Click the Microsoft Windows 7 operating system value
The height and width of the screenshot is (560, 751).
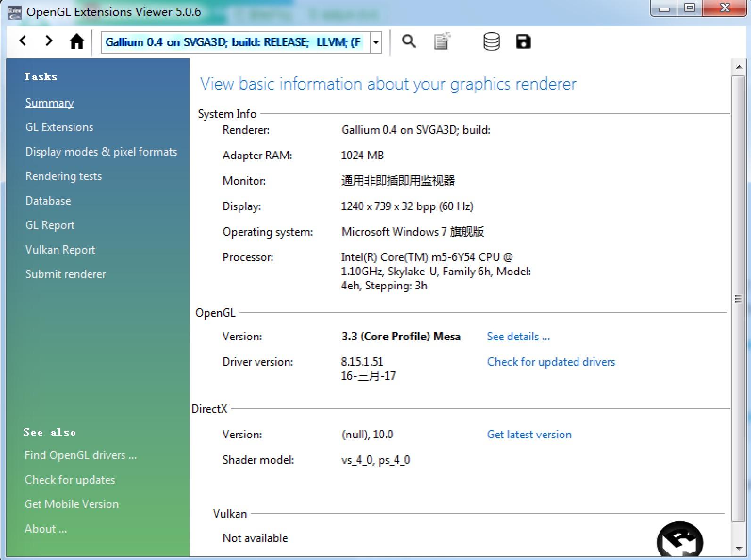pos(413,232)
